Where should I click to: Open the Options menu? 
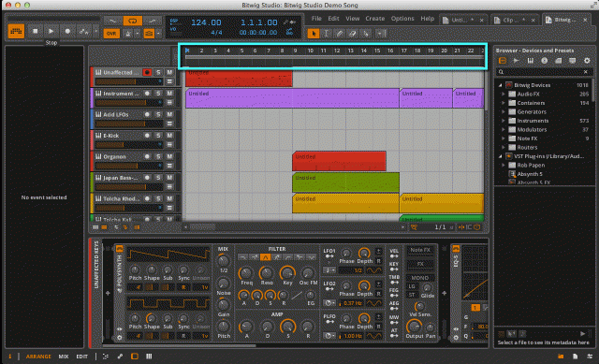[402, 19]
